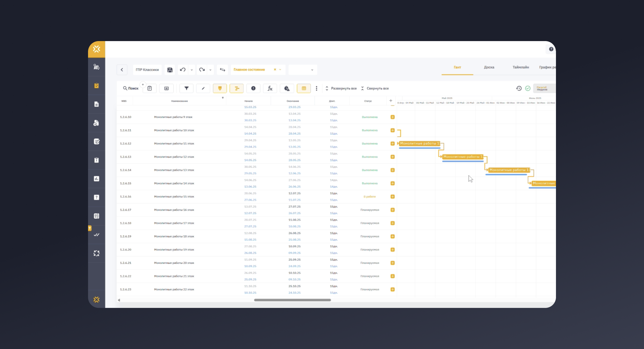Click the bar chart sidebar icon
The height and width of the screenshot is (349, 644).
[97, 179]
